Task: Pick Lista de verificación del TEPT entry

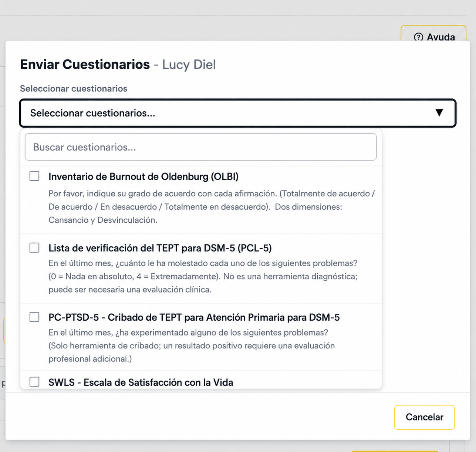Action: [x=160, y=248]
